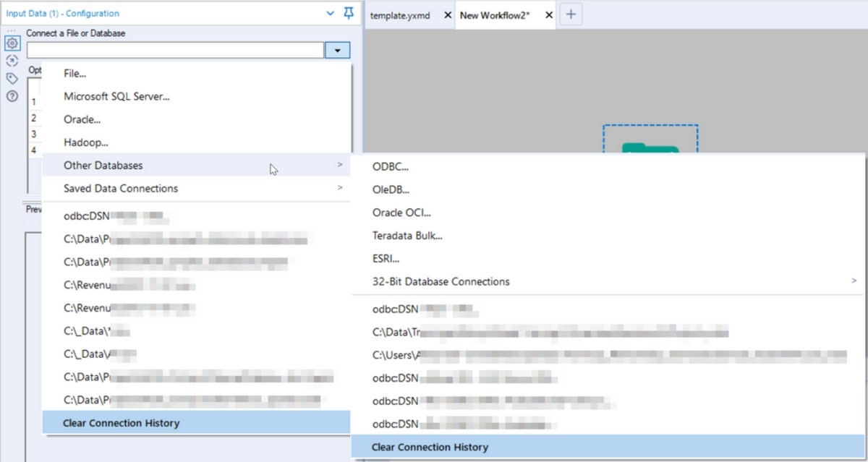This screenshot has width=868, height=462.
Task: Open the Configuration panel chevron menu
Action: pyautogui.click(x=331, y=13)
